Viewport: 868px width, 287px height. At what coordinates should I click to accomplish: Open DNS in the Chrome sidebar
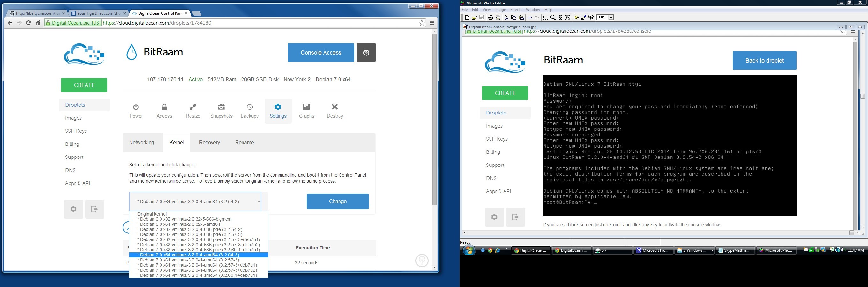click(x=70, y=170)
